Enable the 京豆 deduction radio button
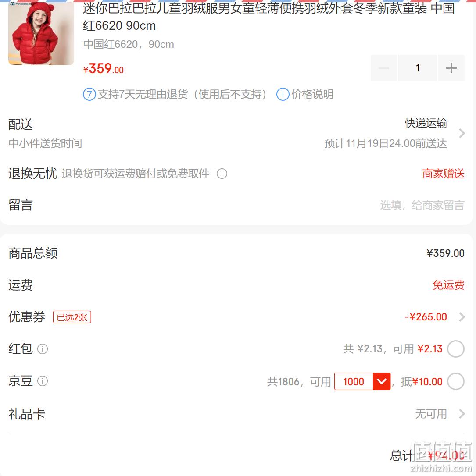Viewport: 476px width, 476px height. click(456, 381)
